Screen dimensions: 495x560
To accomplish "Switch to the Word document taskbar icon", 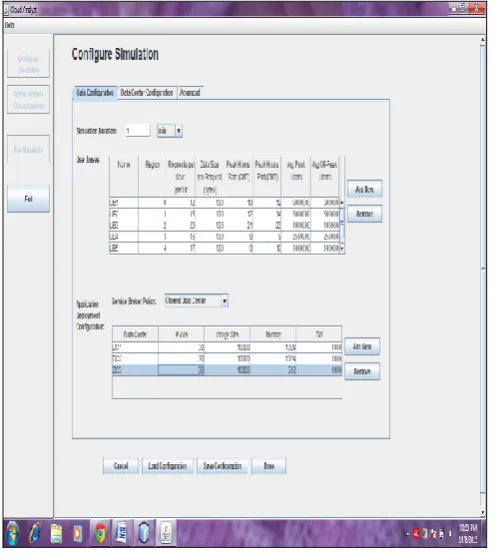I will pos(122,533).
